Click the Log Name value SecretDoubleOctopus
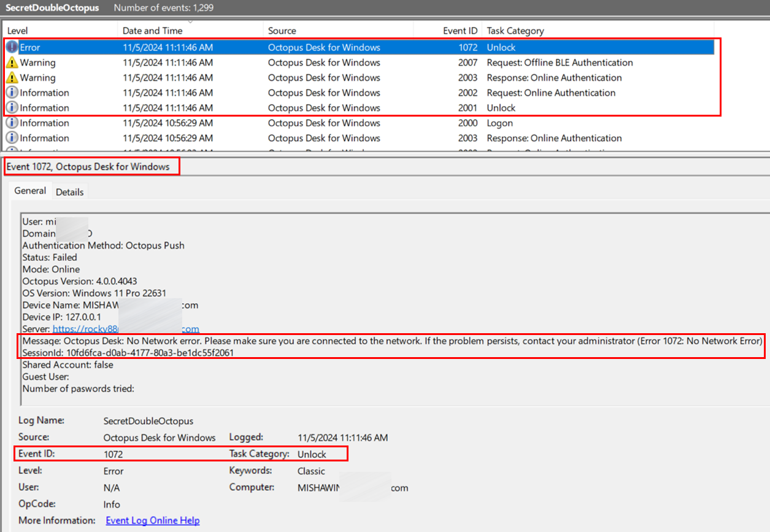770x532 pixels. point(148,421)
